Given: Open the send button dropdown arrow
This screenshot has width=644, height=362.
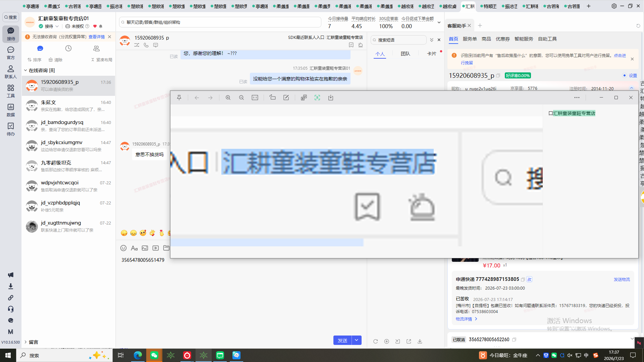Looking at the screenshot, I should coord(357,340).
